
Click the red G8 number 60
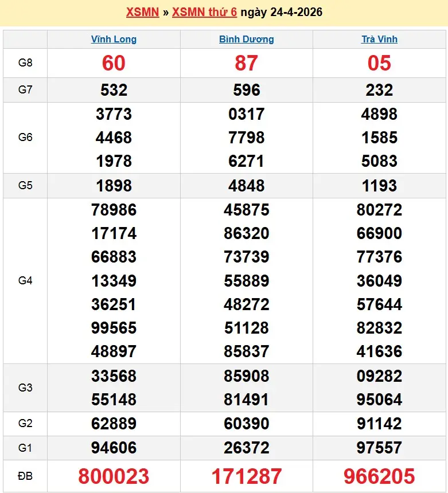[x=114, y=63]
